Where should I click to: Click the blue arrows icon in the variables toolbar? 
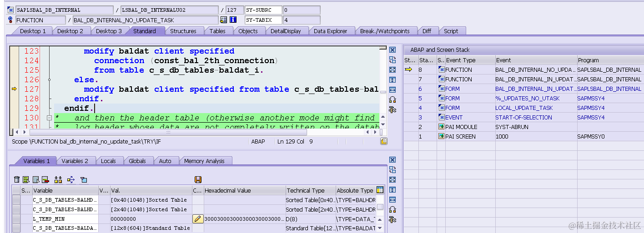(x=70, y=180)
